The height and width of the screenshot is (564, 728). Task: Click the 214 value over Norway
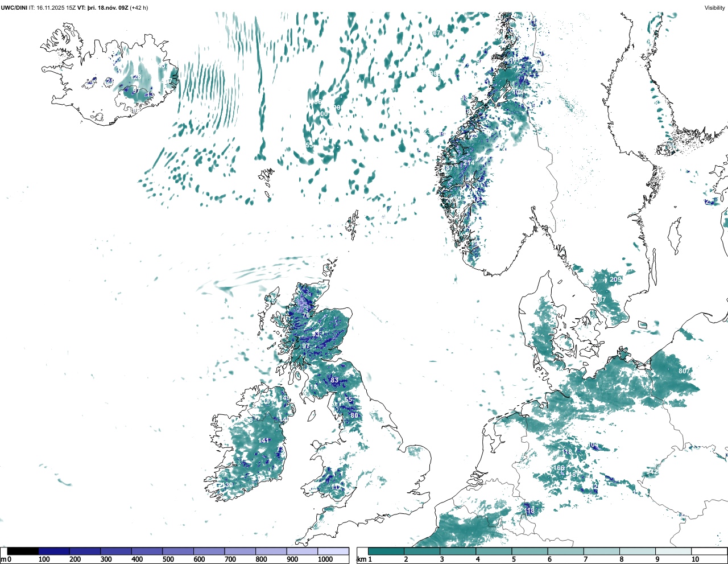tap(468, 163)
